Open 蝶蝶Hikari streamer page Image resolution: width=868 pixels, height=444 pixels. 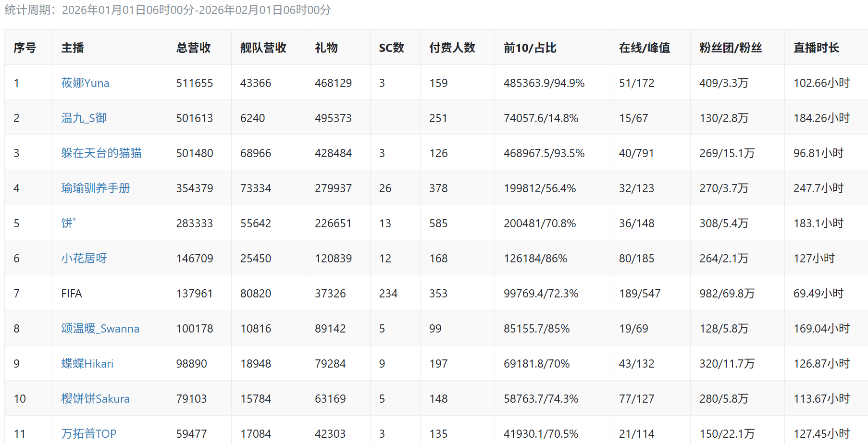pos(87,364)
